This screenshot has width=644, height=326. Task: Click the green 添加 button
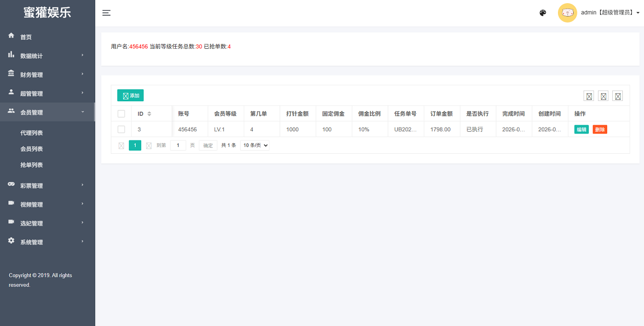131,96
